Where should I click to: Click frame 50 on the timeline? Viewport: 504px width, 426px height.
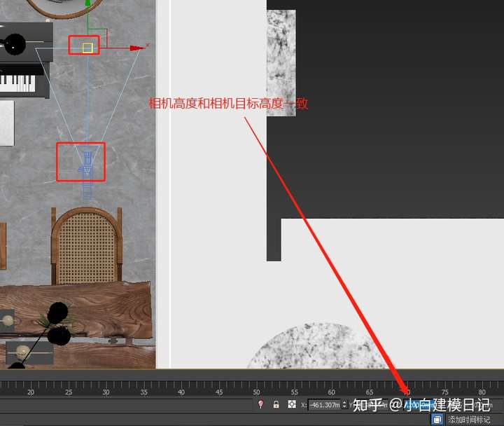click(256, 392)
